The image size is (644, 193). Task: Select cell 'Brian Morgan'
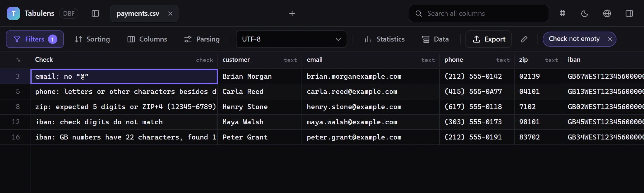point(260,77)
